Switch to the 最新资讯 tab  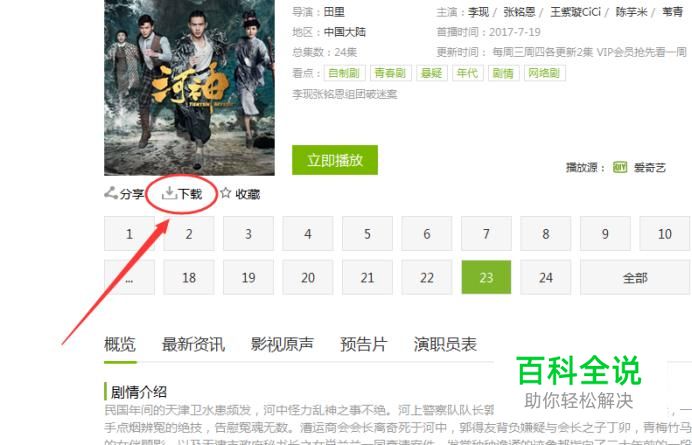click(193, 344)
